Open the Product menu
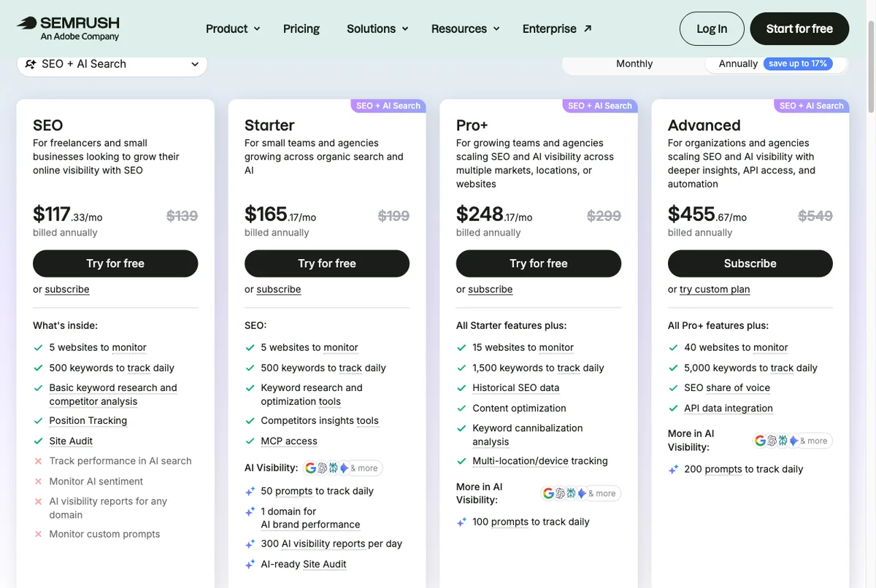 [233, 28]
